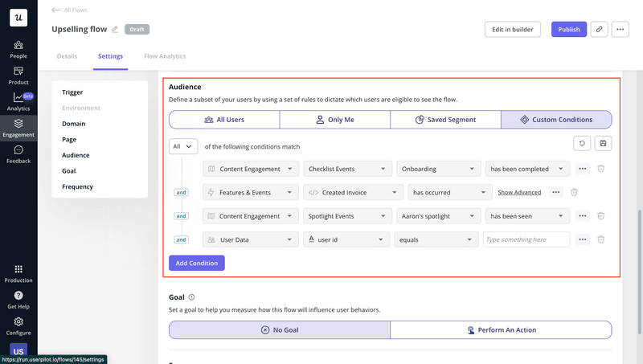Jump to Frequency settings section
This screenshot has width=643, height=364.
pyautogui.click(x=77, y=186)
